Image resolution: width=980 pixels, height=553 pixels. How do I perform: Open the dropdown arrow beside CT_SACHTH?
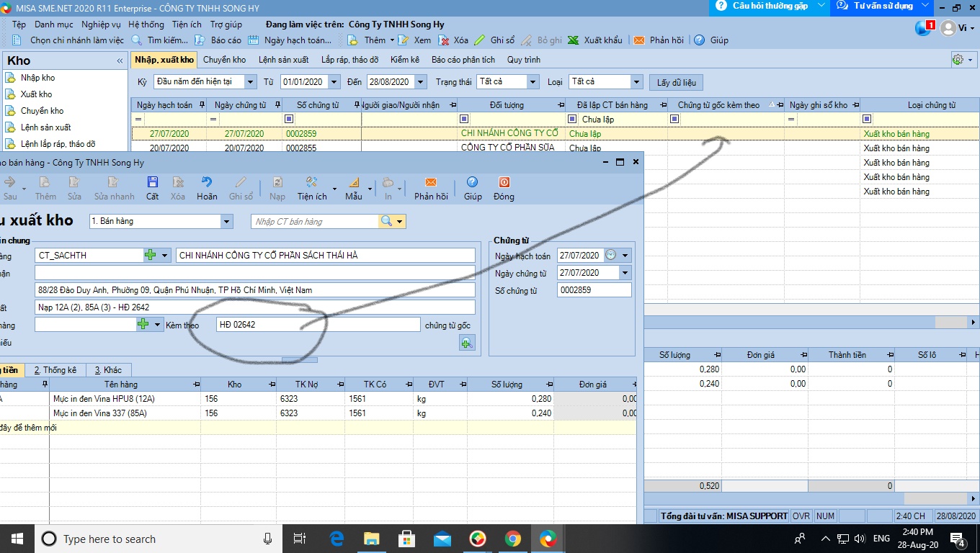click(165, 256)
